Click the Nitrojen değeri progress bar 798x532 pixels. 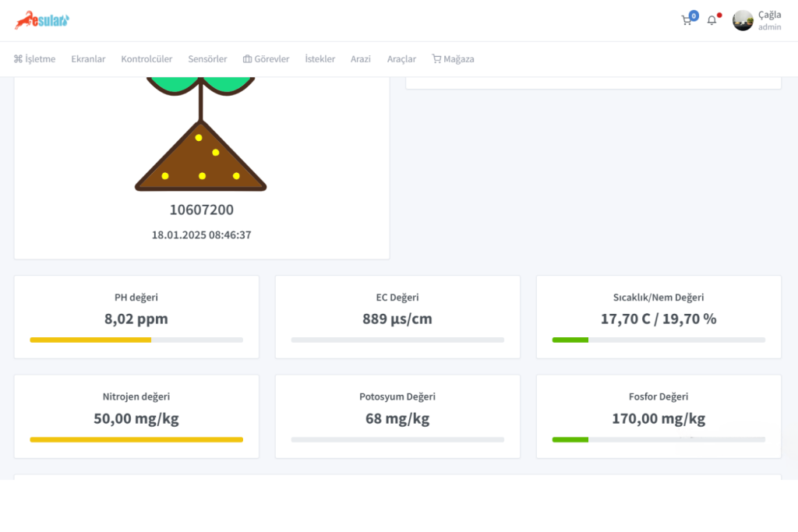click(136, 439)
